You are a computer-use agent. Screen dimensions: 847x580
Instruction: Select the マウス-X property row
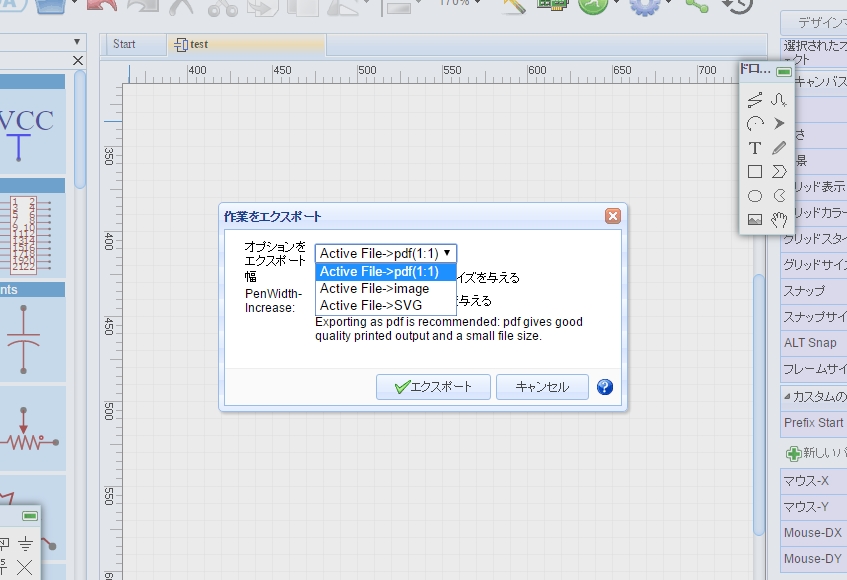814,481
